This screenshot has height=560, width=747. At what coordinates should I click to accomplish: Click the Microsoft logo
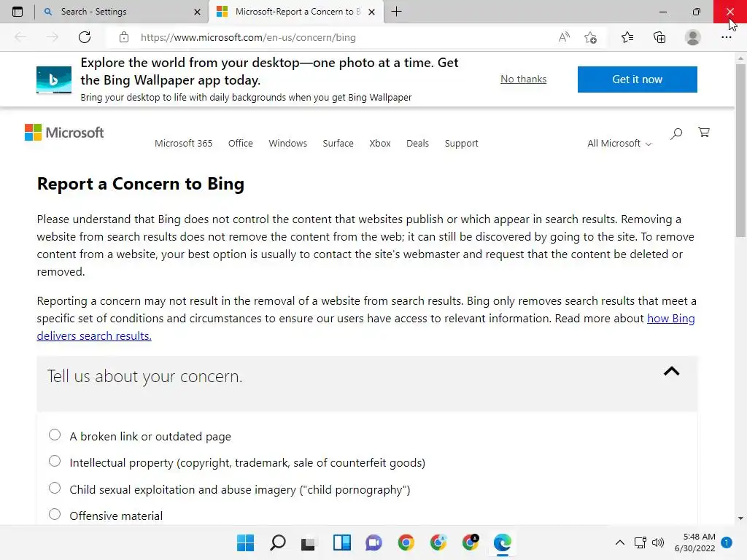pyautogui.click(x=64, y=133)
